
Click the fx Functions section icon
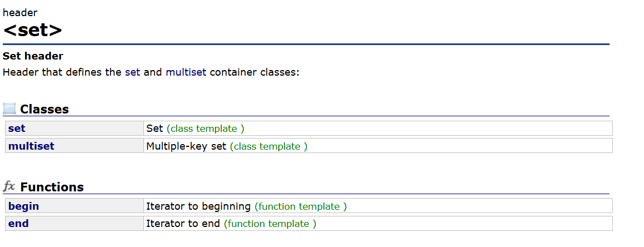[x=9, y=186]
